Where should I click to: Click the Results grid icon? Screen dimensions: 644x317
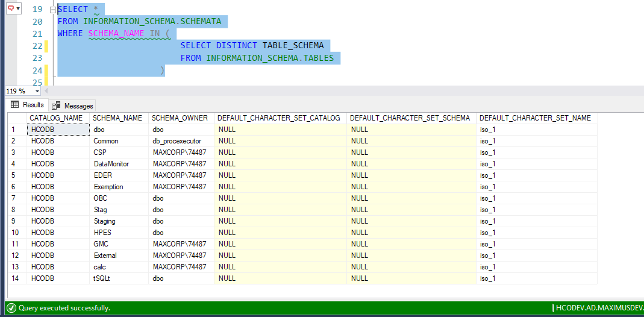[x=15, y=105]
